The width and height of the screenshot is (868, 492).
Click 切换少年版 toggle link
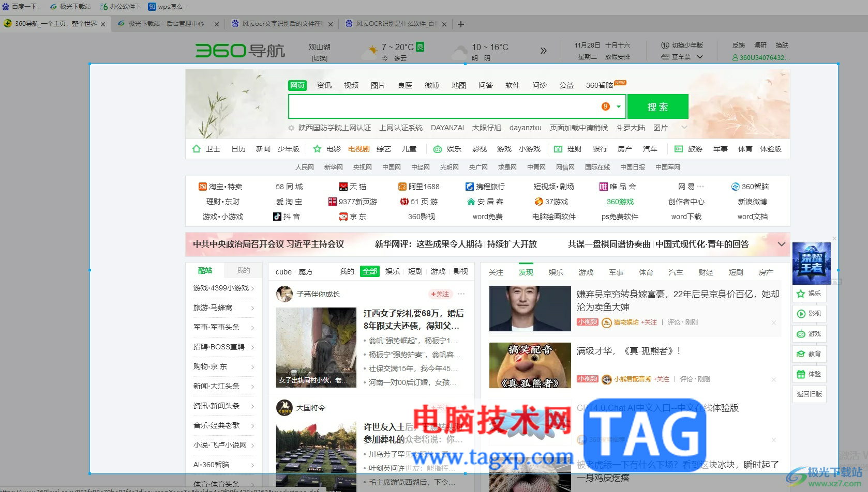pyautogui.click(x=682, y=45)
